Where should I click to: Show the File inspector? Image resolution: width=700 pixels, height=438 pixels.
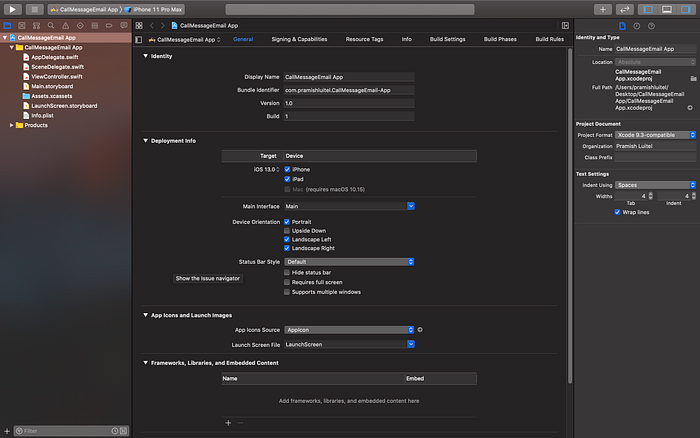(622, 26)
